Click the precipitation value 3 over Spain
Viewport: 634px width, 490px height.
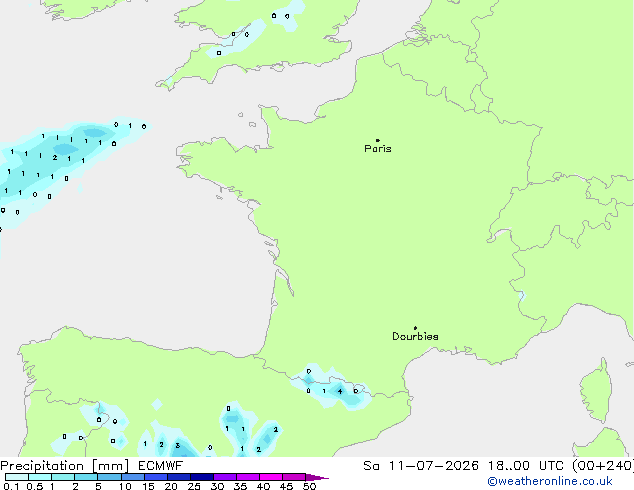178,446
